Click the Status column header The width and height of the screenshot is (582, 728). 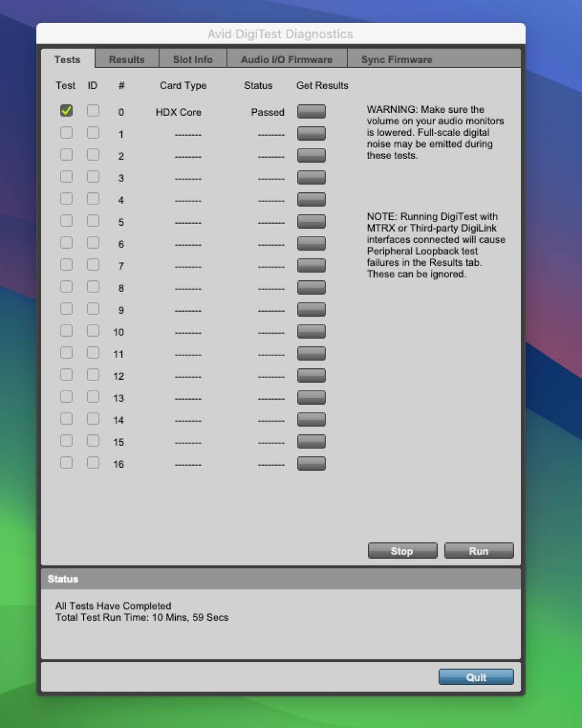(x=258, y=86)
